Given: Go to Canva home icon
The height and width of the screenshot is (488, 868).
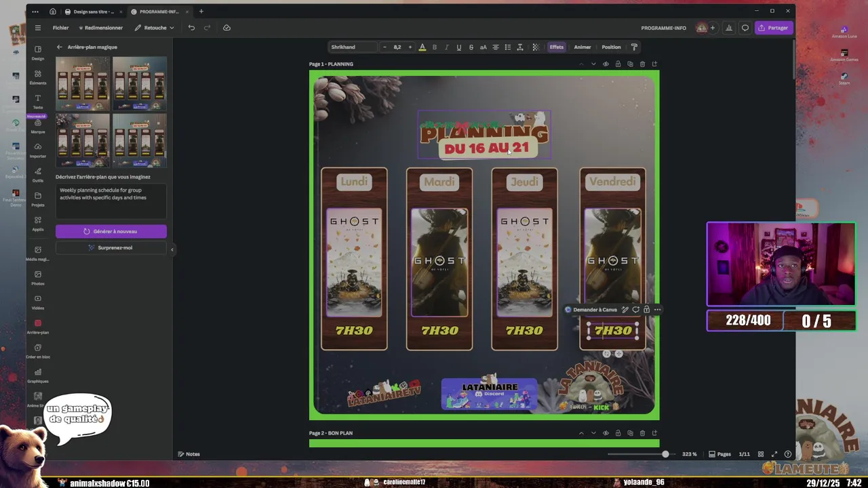Looking at the screenshot, I should pos(52,12).
